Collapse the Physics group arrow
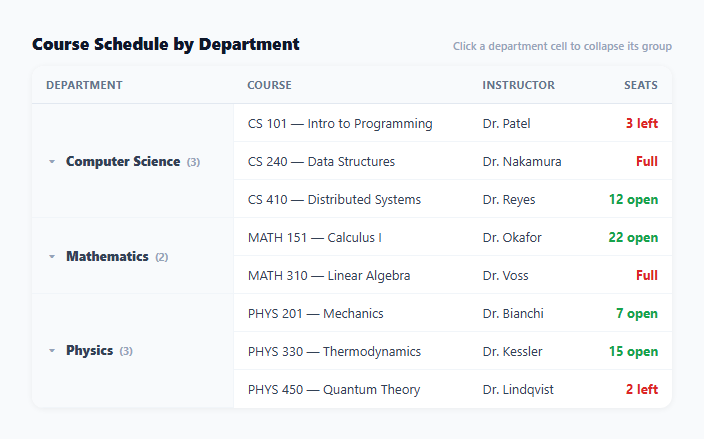This screenshot has width=704, height=439. 52,351
